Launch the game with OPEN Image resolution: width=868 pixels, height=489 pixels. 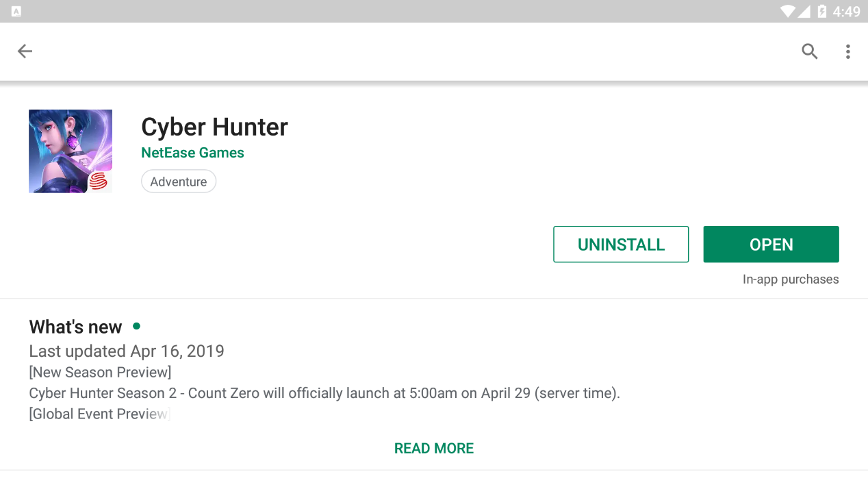[771, 244]
